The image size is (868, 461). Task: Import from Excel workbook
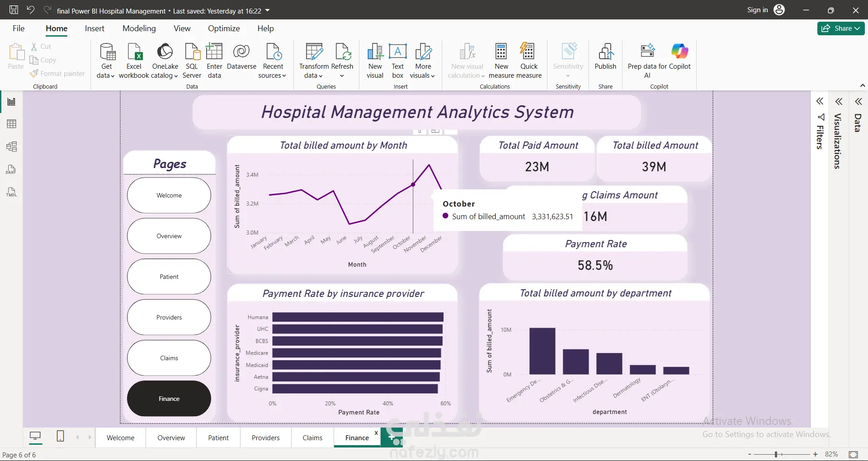tap(134, 61)
